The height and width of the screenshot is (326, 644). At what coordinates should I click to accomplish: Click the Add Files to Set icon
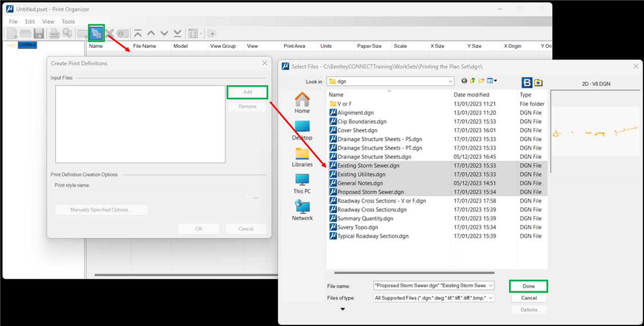(x=96, y=34)
